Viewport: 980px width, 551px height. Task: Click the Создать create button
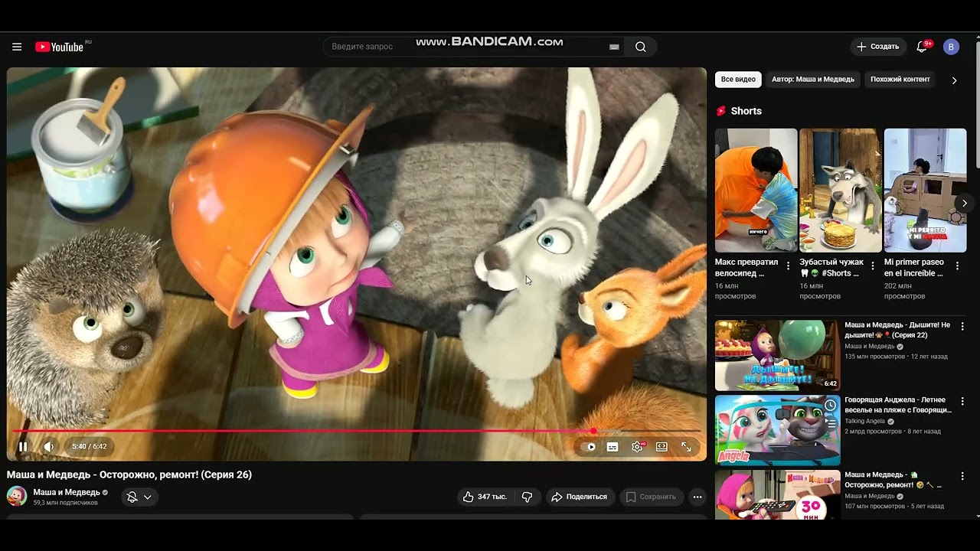point(878,47)
